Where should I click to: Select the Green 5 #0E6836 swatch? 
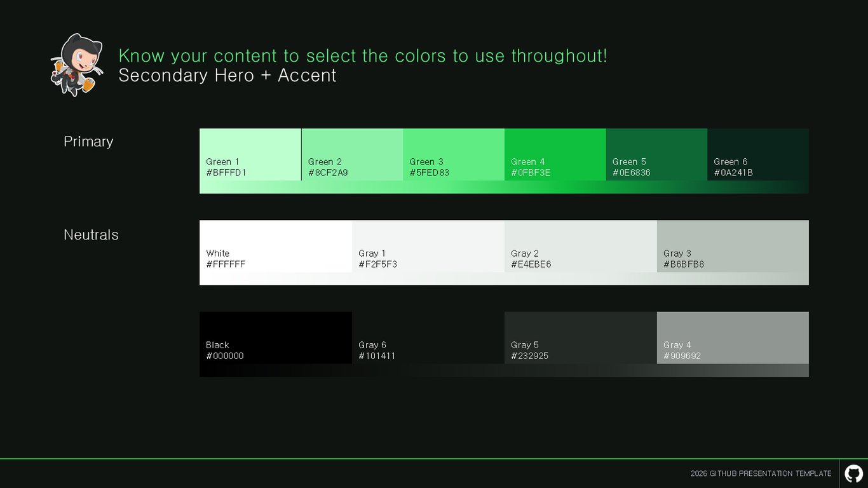coord(656,154)
